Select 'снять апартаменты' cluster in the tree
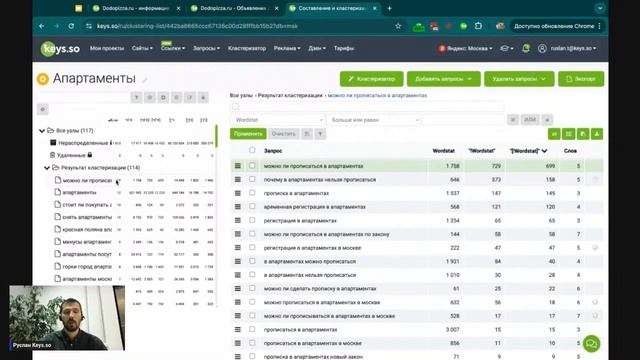 [87, 217]
